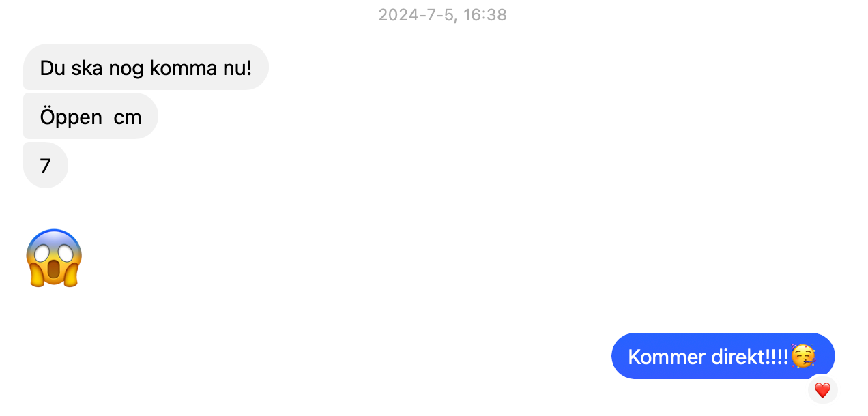This screenshot has height=416, width=868.
Task: Select the "Öppen cm" message bubble
Action: click(91, 117)
